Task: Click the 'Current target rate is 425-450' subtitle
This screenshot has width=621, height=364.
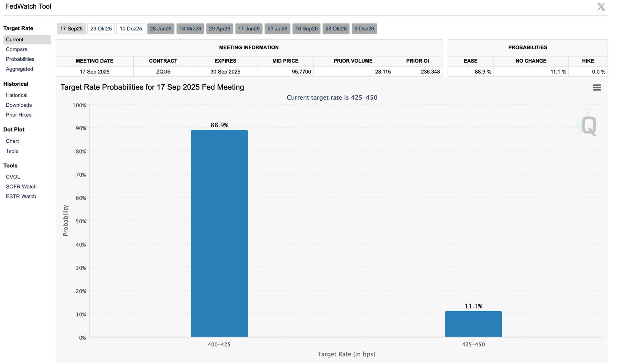Action: pos(332,97)
